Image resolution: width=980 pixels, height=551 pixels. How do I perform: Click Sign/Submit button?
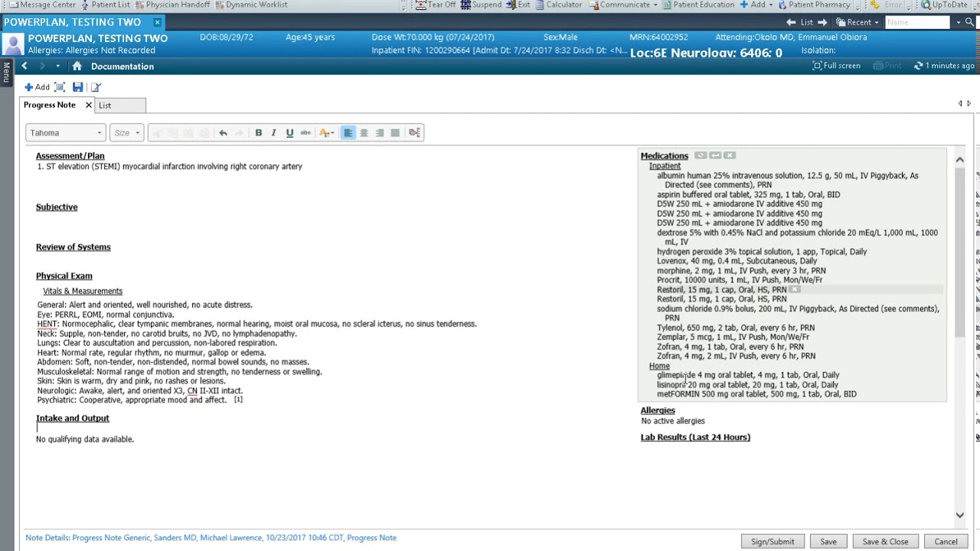(773, 542)
